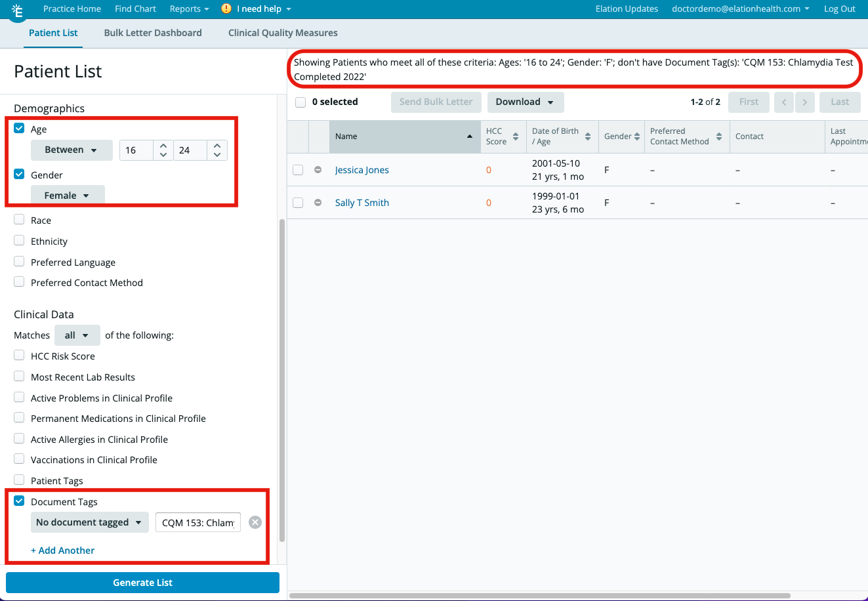The height and width of the screenshot is (601, 868).
Task: Enable the Ethnicity filter checkbox
Action: click(x=19, y=241)
